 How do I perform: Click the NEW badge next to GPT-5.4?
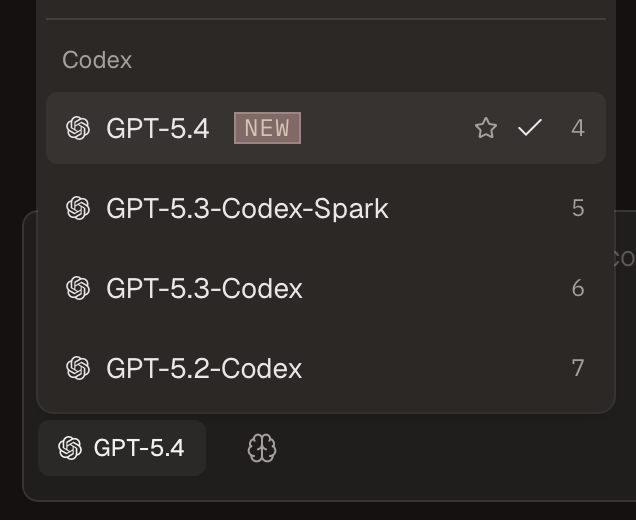(267, 128)
